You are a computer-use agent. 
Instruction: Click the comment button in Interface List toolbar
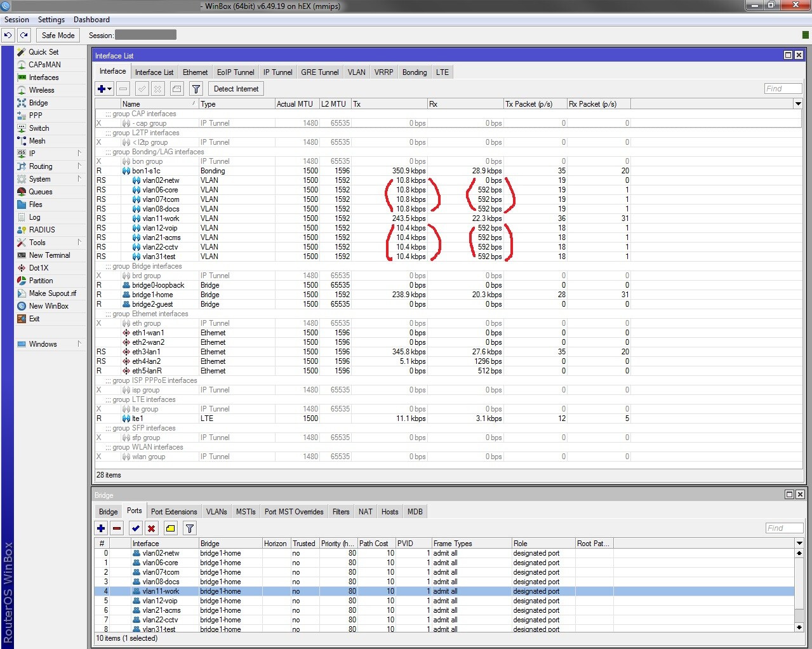(x=177, y=89)
